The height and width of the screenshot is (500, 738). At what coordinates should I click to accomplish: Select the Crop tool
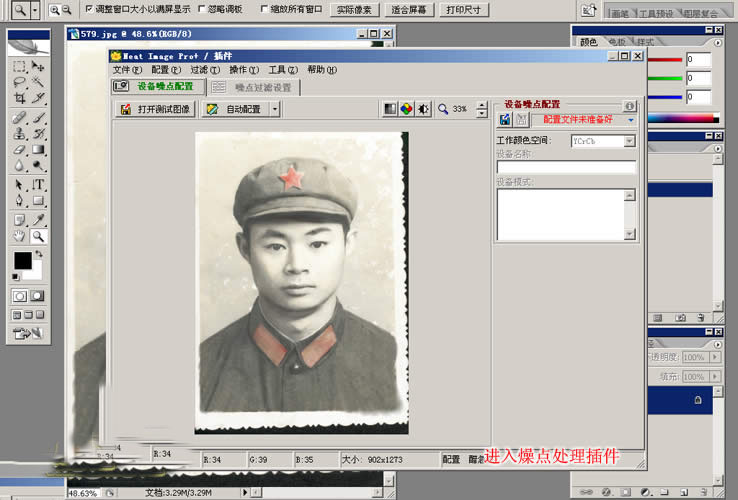[x=19, y=98]
